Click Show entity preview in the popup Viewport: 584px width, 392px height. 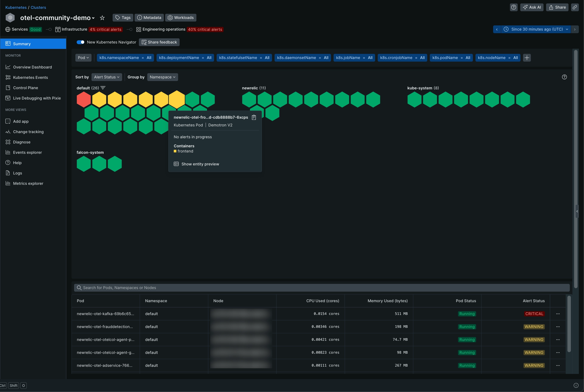200,164
